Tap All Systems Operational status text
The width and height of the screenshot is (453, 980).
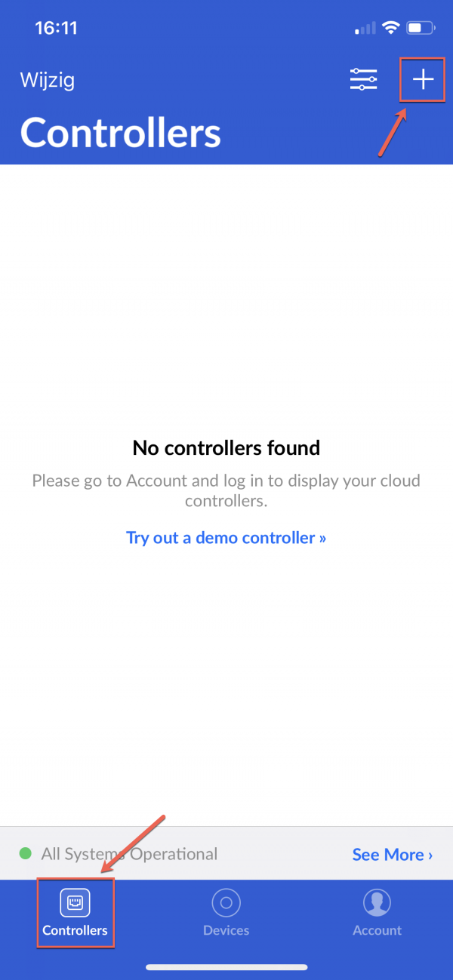tap(129, 854)
